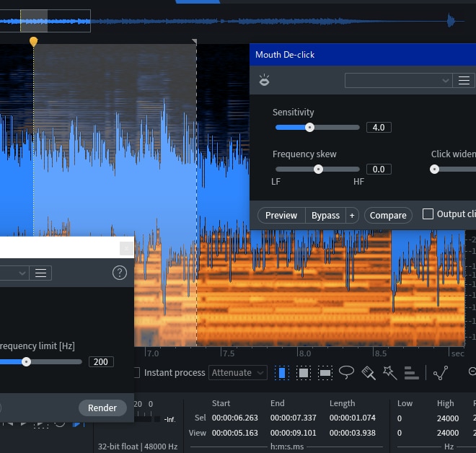Select the Magic Wand tool
476x453 pixels.
(390, 373)
